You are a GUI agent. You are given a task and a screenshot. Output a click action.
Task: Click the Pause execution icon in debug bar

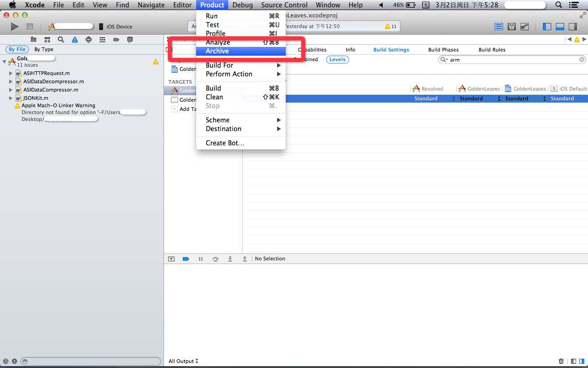pos(201,259)
